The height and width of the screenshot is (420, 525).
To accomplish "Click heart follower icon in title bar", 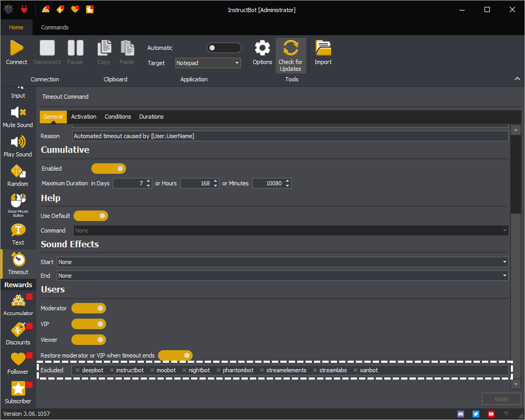I will (x=75, y=9).
